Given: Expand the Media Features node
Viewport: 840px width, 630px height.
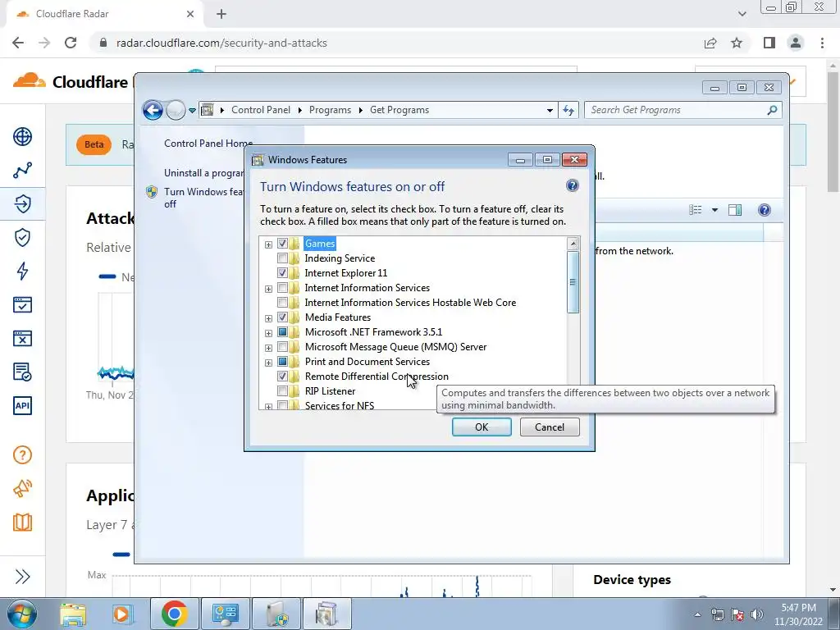Looking at the screenshot, I should point(268,318).
